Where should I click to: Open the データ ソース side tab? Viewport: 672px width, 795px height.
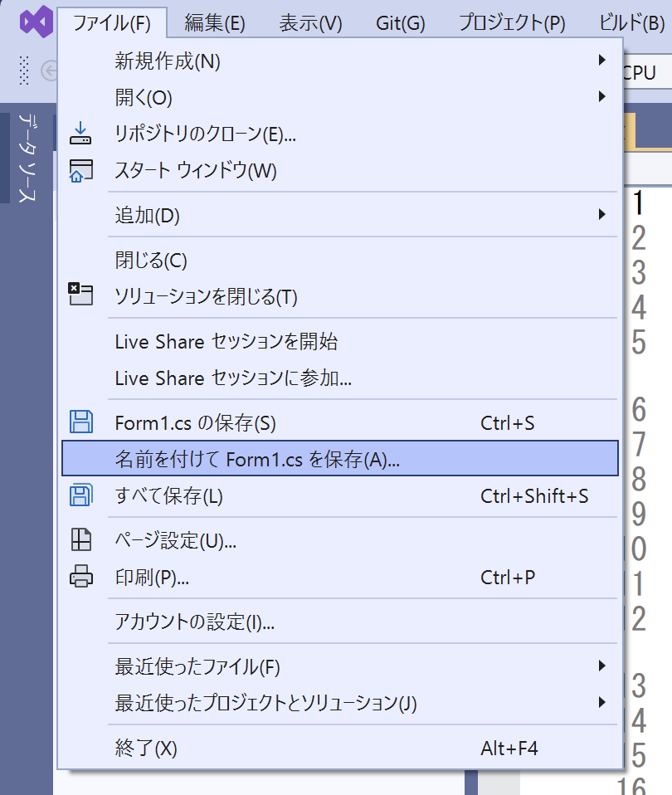click(27, 158)
